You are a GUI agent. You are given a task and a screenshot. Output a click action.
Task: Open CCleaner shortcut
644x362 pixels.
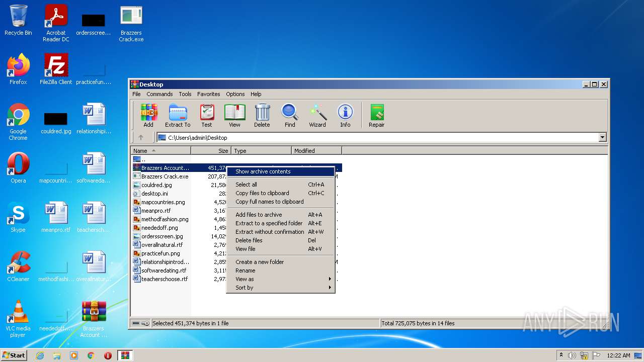point(18,266)
